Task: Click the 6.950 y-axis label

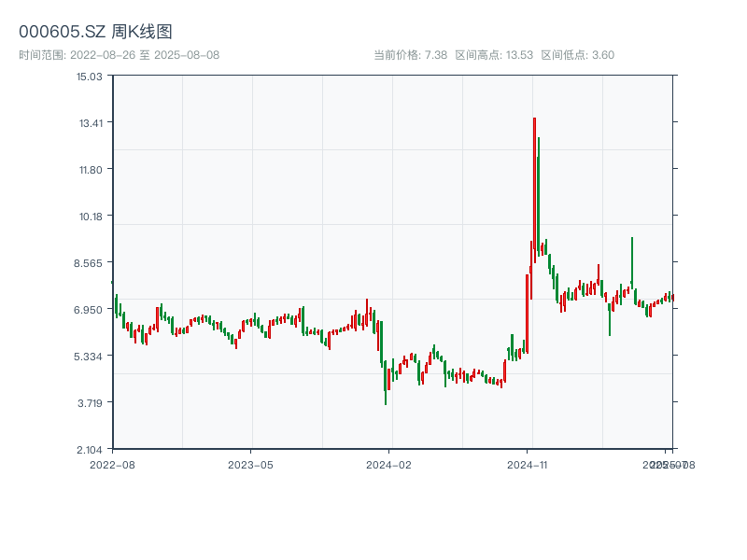Action: click(x=90, y=309)
